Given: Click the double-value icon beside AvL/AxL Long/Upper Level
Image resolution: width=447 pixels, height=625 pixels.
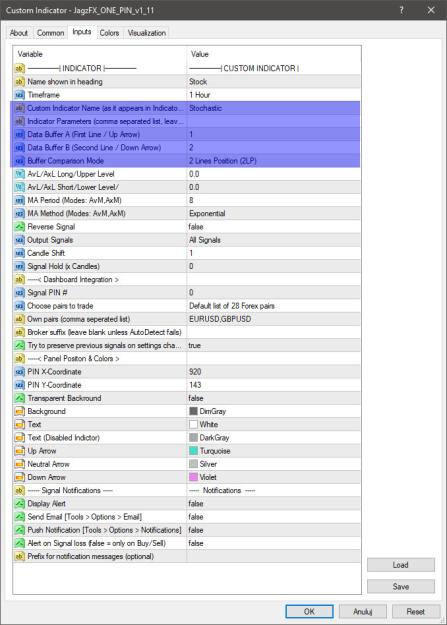Looking at the screenshot, I should (20, 174).
